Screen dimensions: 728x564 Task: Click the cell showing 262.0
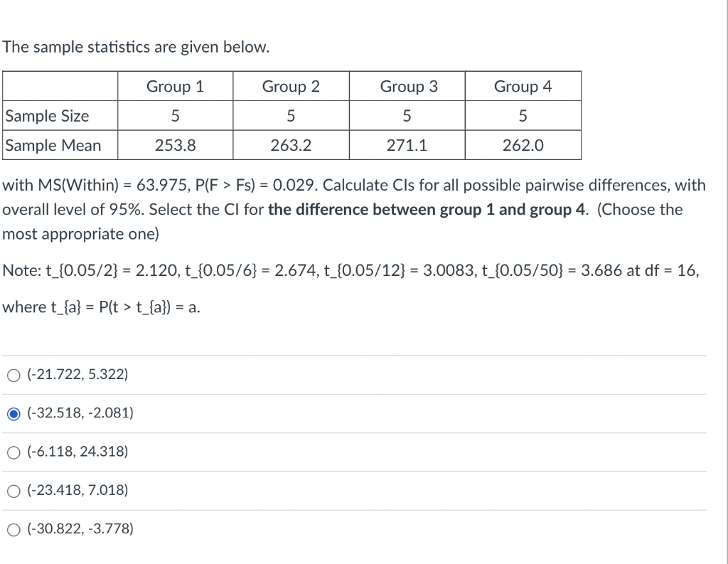[x=523, y=145]
